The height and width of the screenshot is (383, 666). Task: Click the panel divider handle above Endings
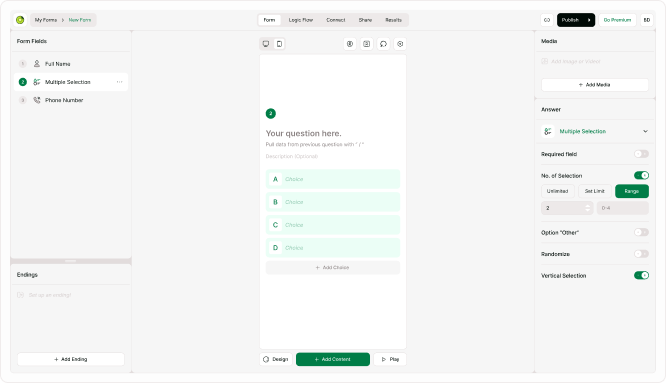coord(71,261)
